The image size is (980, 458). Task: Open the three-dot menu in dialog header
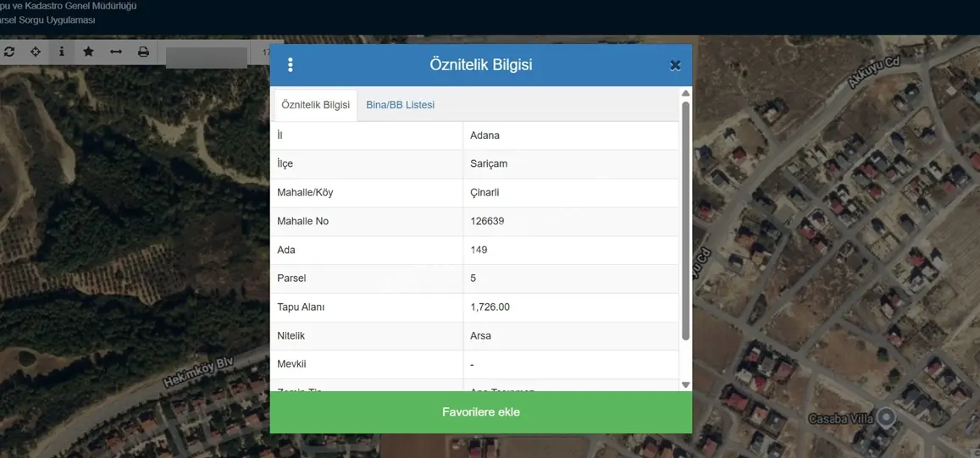(290, 65)
